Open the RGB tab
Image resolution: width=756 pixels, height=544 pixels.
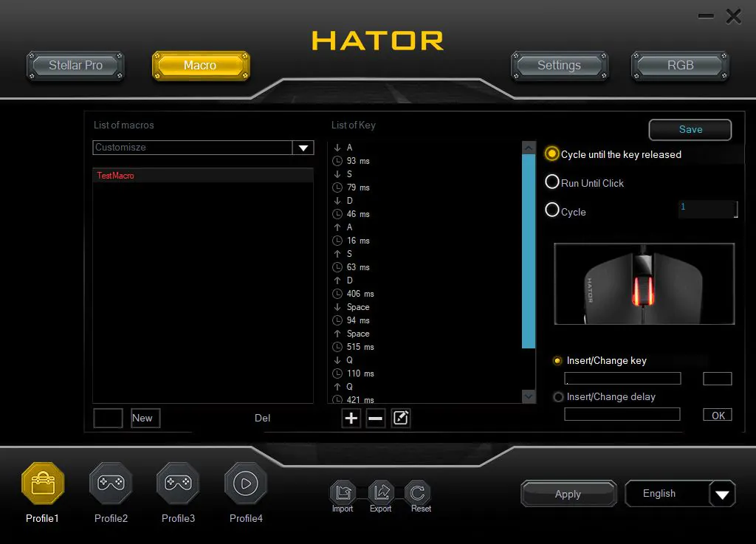[680, 66]
